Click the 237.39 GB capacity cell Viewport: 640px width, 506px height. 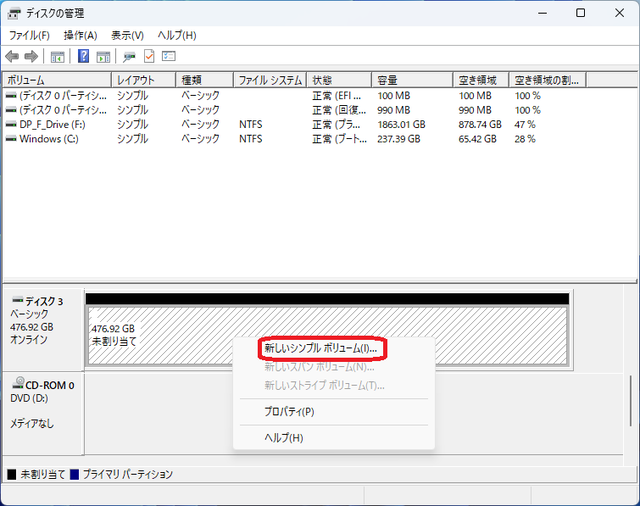399,139
